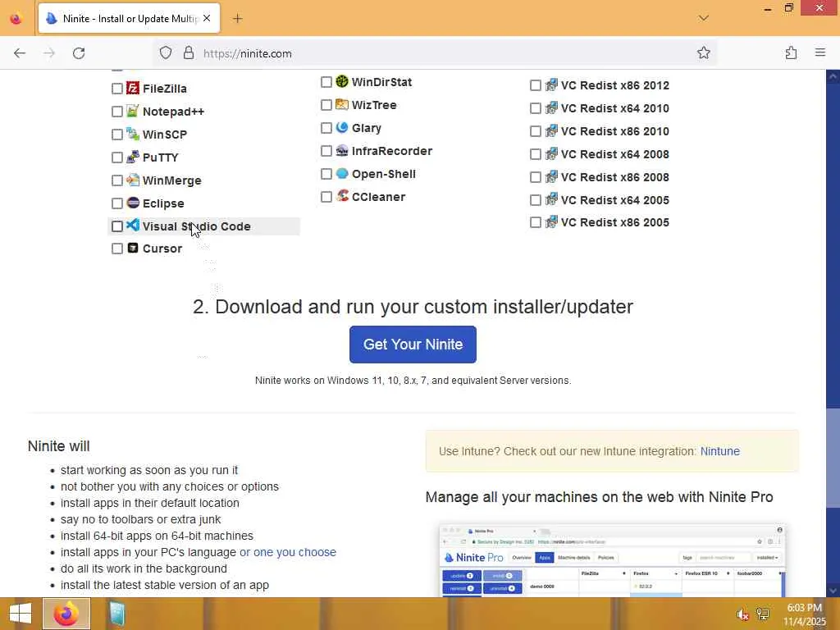
Task: Click the Get Your Ninite button
Action: tap(413, 345)
